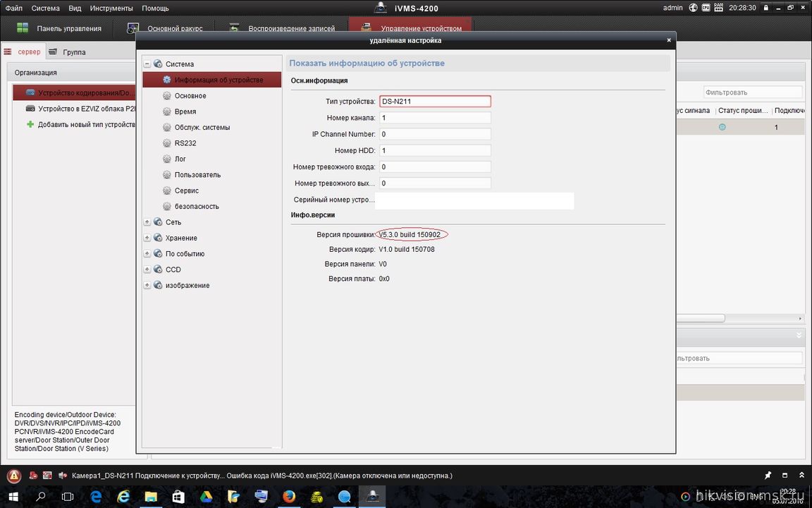Select Информация об устройстве item
Screen dimensions: 812x508
click(211, 80)
